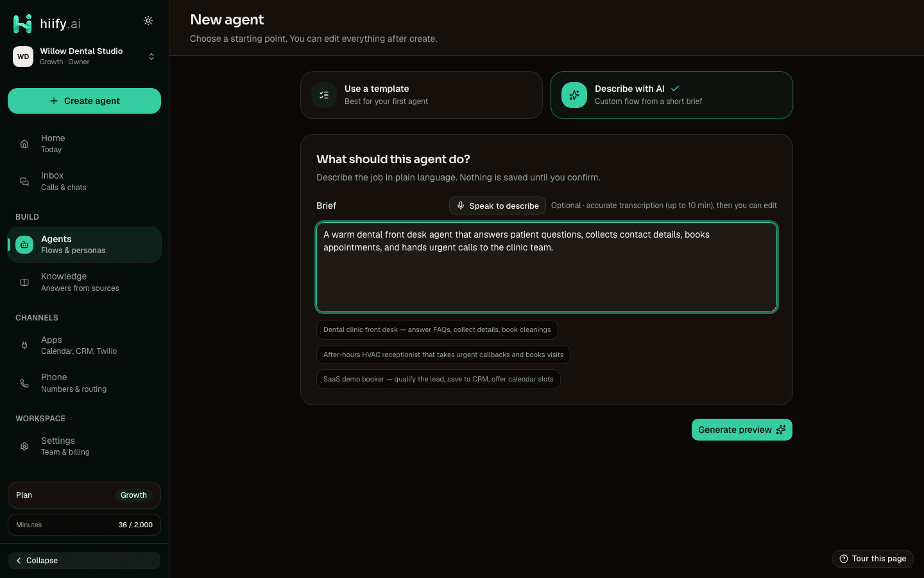Collapse the sidebar with the Collapse chevron
924x578 pixels.
84,561
